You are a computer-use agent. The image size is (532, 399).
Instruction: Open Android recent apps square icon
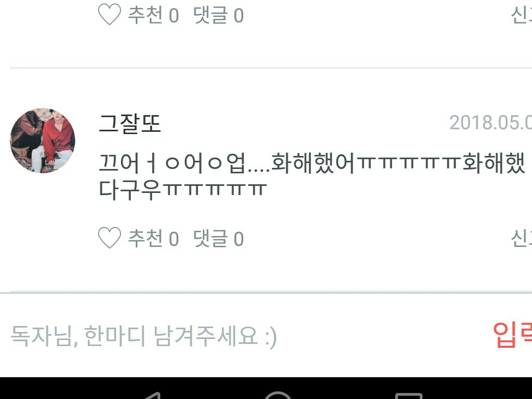[x=409, y=396]
